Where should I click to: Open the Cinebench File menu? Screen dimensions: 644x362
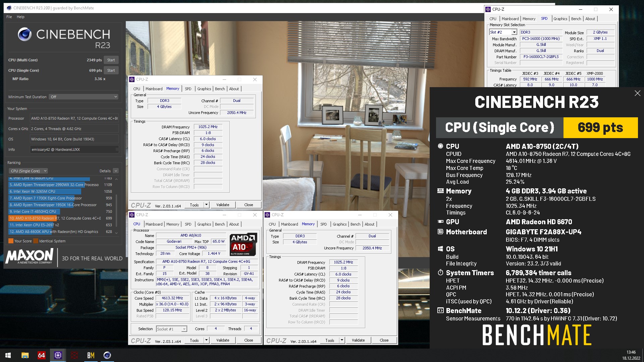pos(9,17)
